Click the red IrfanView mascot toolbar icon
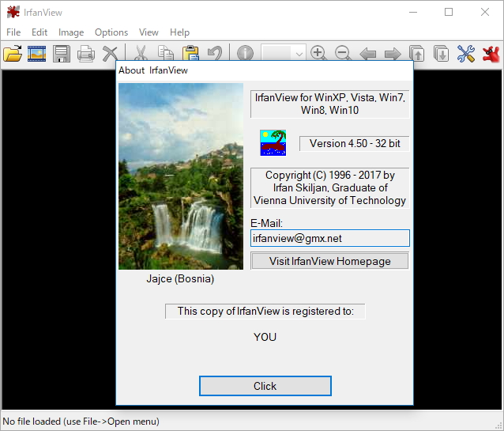This screenshot has width=504, height=431. [491, 54]
